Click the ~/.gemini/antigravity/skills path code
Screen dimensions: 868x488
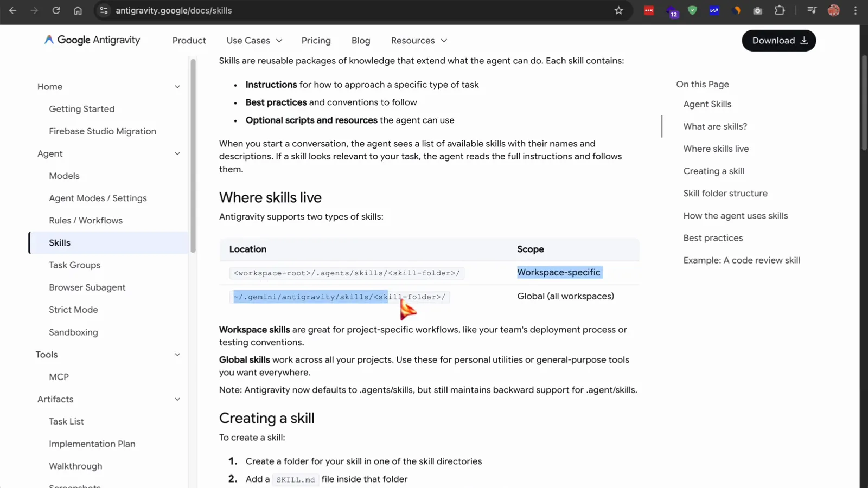click(340, 297)
